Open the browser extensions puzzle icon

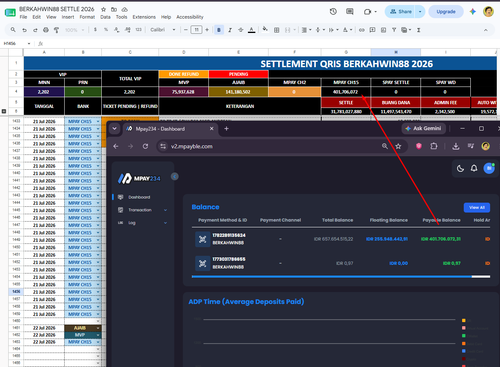(434, 146)
